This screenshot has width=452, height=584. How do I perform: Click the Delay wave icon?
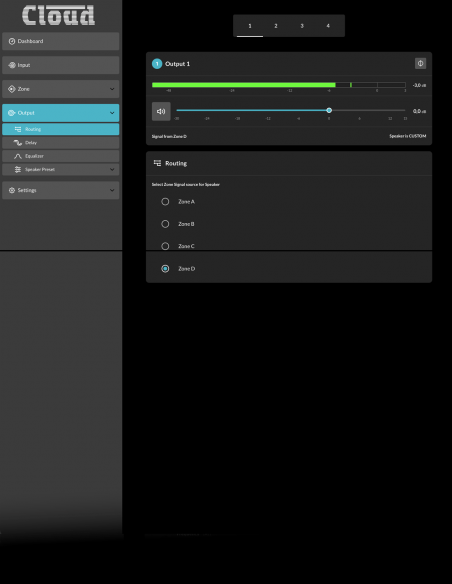pyautogui.click(x=18, y=143)
